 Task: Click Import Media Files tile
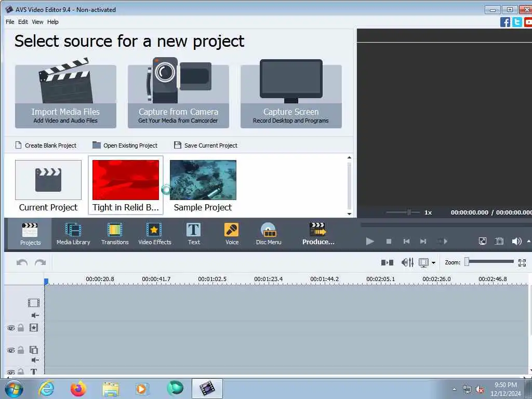tap(65, 96)
